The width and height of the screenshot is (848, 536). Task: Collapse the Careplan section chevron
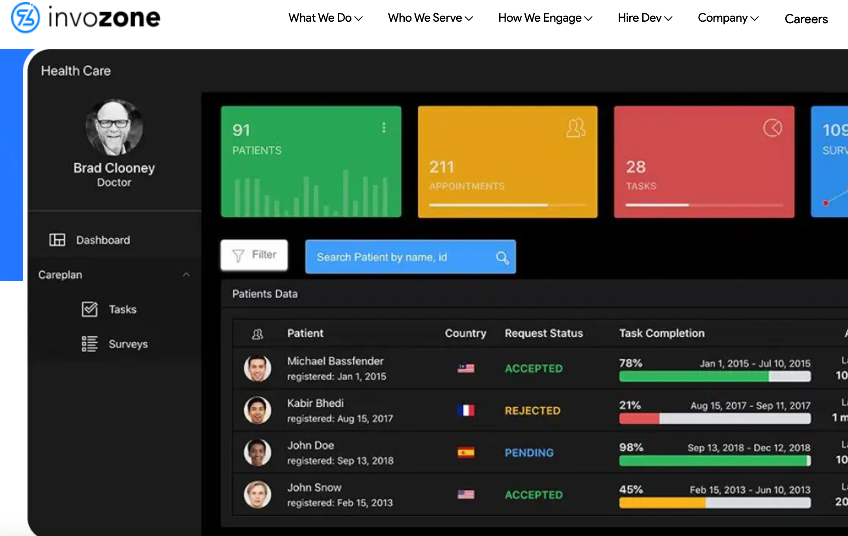click(186, 275)
